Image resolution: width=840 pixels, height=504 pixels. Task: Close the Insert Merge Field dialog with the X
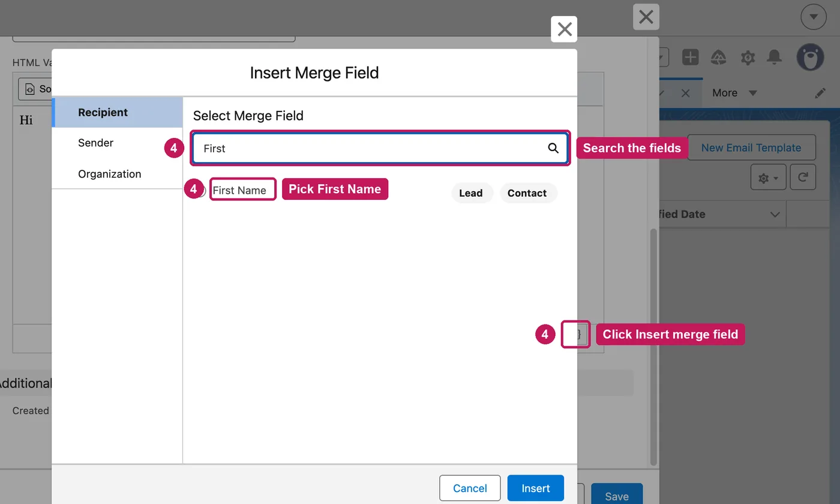[x=564, y=29]
